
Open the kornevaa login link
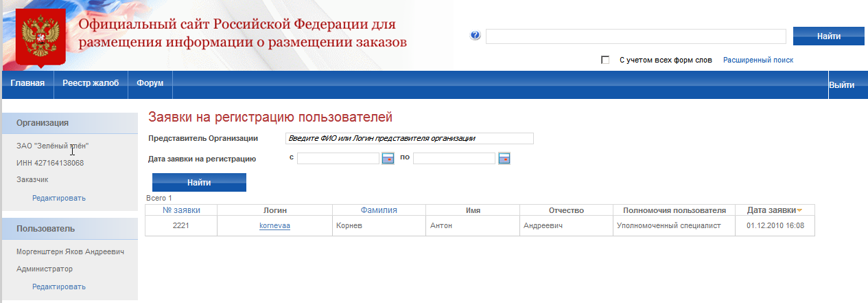(274, 225)
